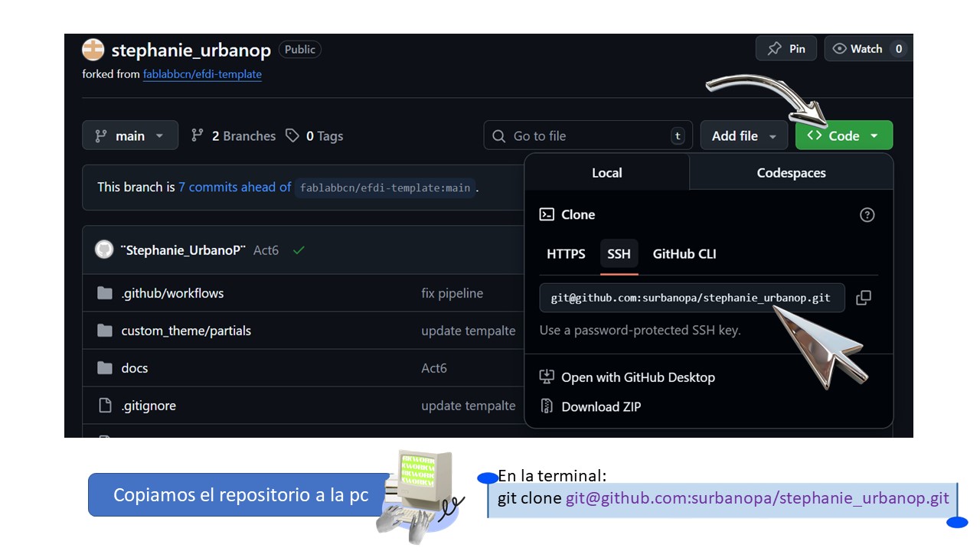Screen dimensions: 980x551
Task: Click the Stephanie_UrbanoP commit author avatar
Action: pyautogui.click(x=104, y=249)
